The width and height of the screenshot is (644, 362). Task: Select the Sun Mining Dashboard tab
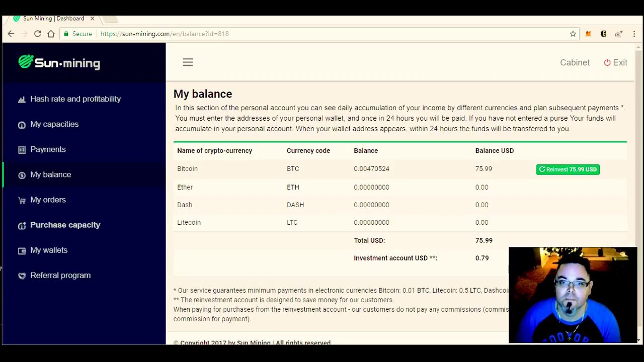pos(53,18)
